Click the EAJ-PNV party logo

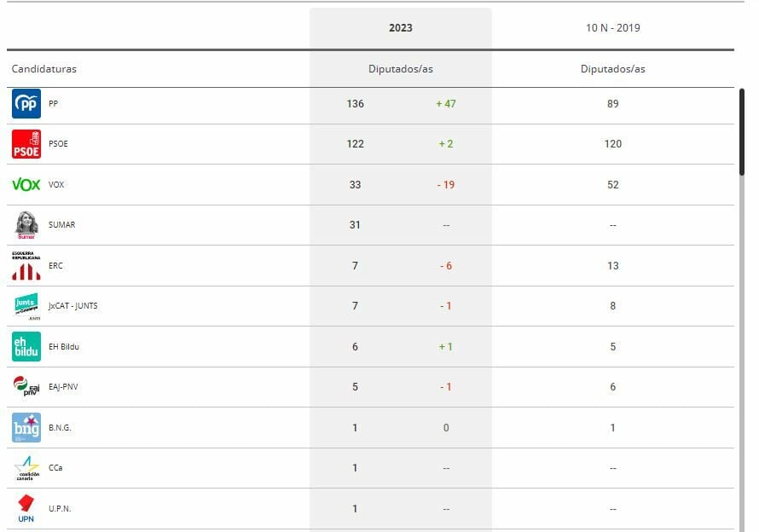coord(26,387)
